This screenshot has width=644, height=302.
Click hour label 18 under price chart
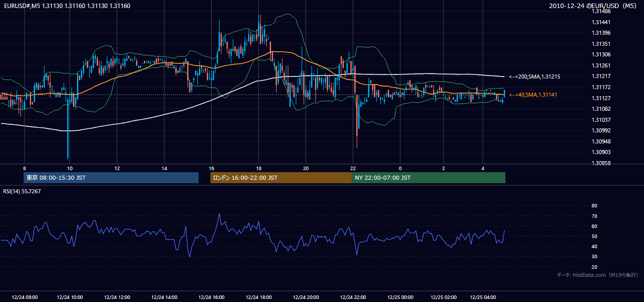click(259, 168)
